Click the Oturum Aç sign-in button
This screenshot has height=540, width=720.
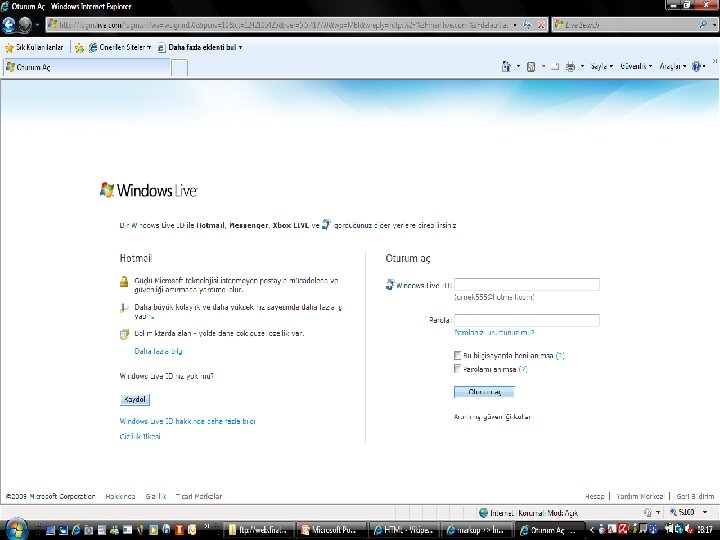[484, 392]
